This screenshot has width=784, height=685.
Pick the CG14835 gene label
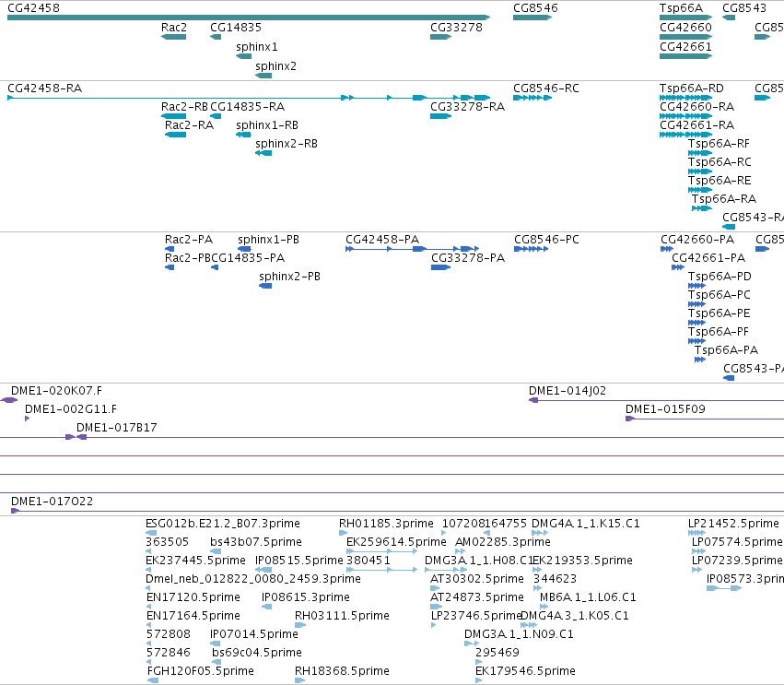236,28
